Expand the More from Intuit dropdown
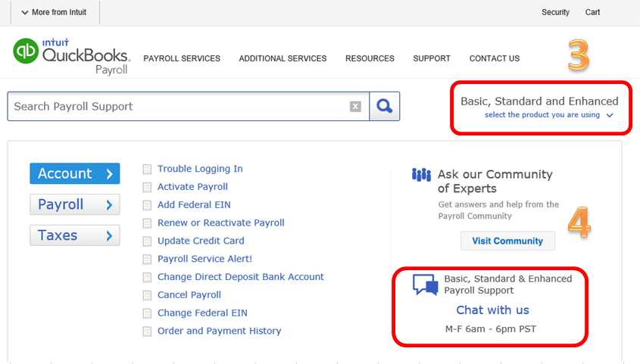 click(x=54, y=12)
